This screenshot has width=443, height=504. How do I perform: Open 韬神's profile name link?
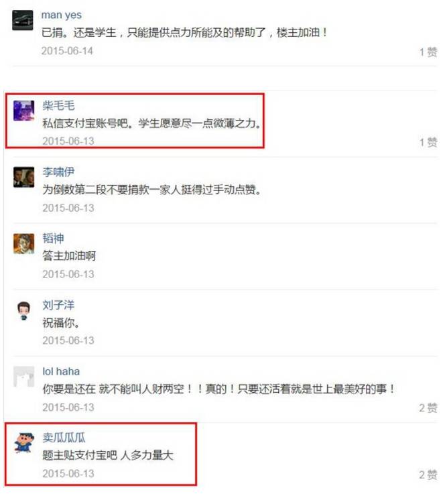point(54,239)
